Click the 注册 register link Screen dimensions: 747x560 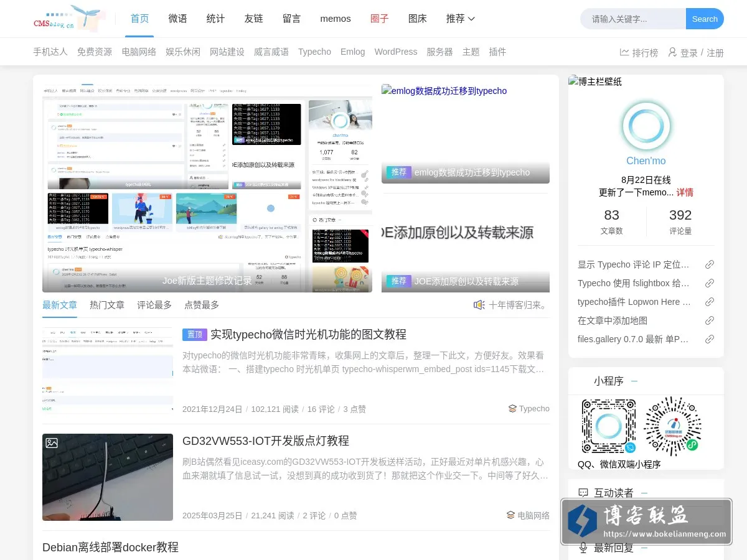pos(715,53)
